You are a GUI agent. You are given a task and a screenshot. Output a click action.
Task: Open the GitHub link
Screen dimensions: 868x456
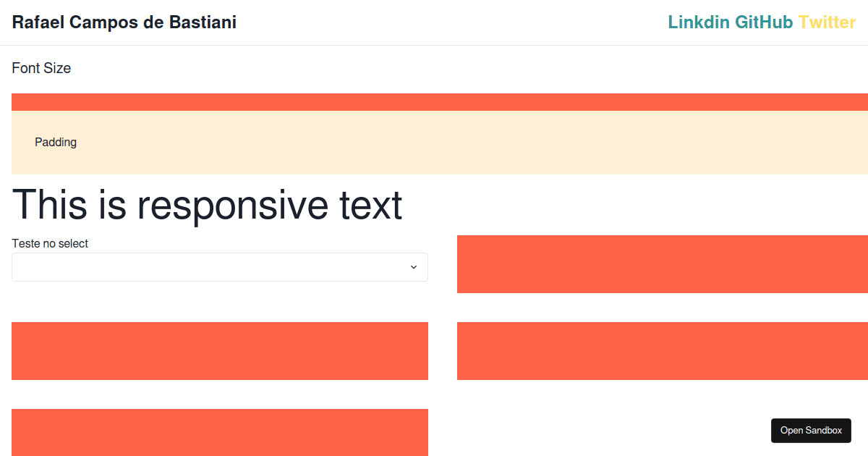coord(764,22)
